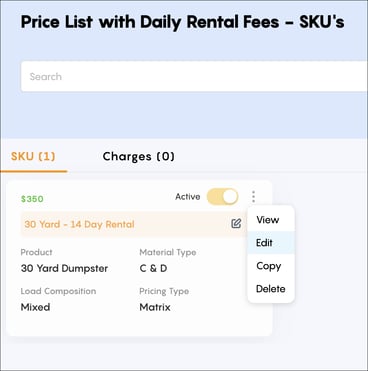Click the Matrix pricing type value
Screen dimensions: 368x371
click(x=155, y=307)
